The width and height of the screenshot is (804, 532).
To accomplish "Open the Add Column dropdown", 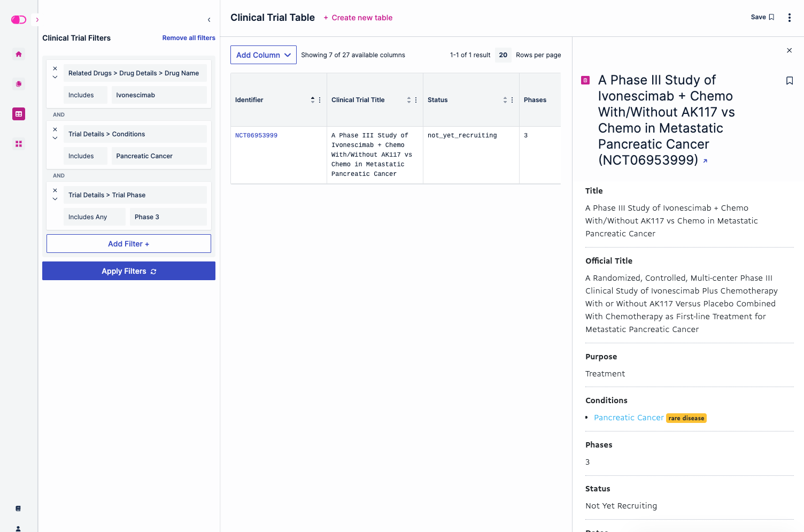I will pos(264,55).
